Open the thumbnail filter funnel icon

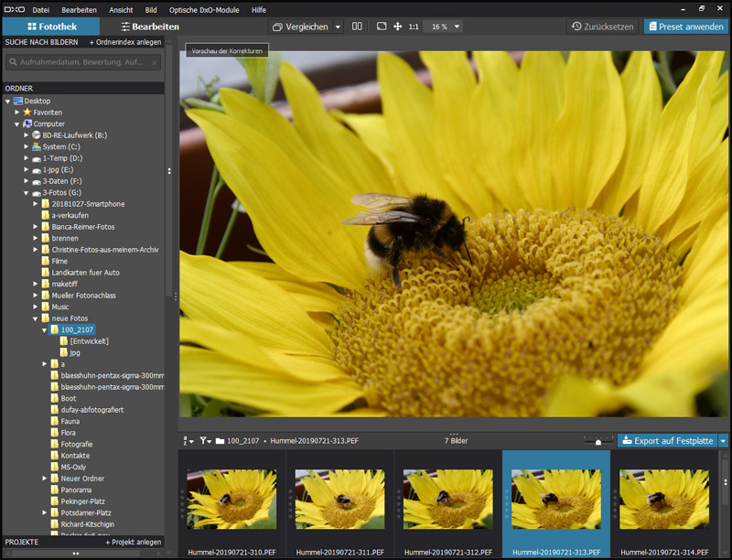[205, 440]
